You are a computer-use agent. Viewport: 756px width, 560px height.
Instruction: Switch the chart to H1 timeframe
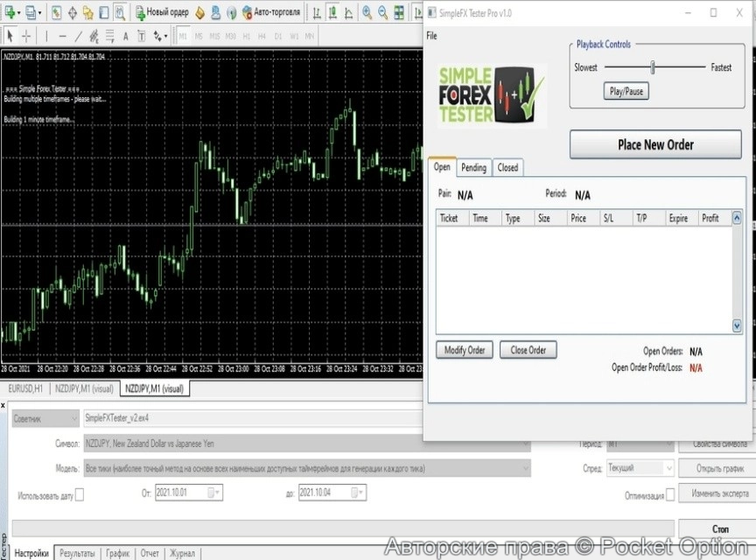(247, 36)
